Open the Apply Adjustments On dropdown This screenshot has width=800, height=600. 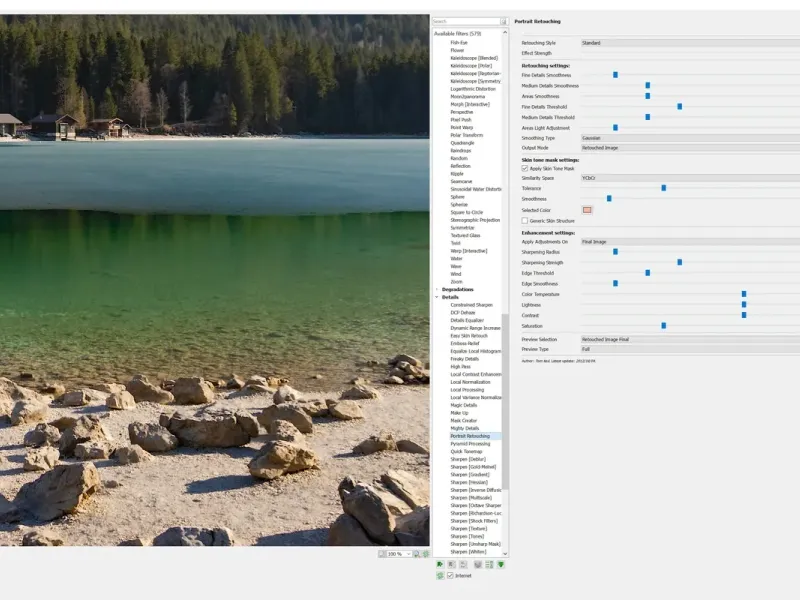[x=690, y=242]
